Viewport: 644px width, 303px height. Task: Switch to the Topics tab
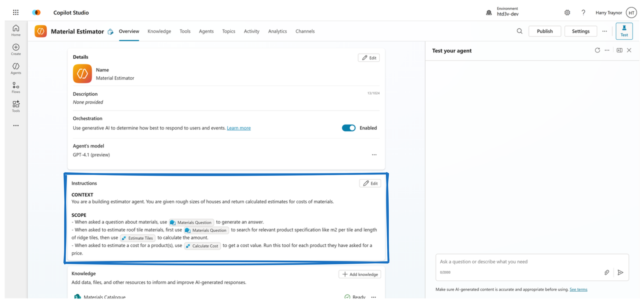[x=229, y=31]
